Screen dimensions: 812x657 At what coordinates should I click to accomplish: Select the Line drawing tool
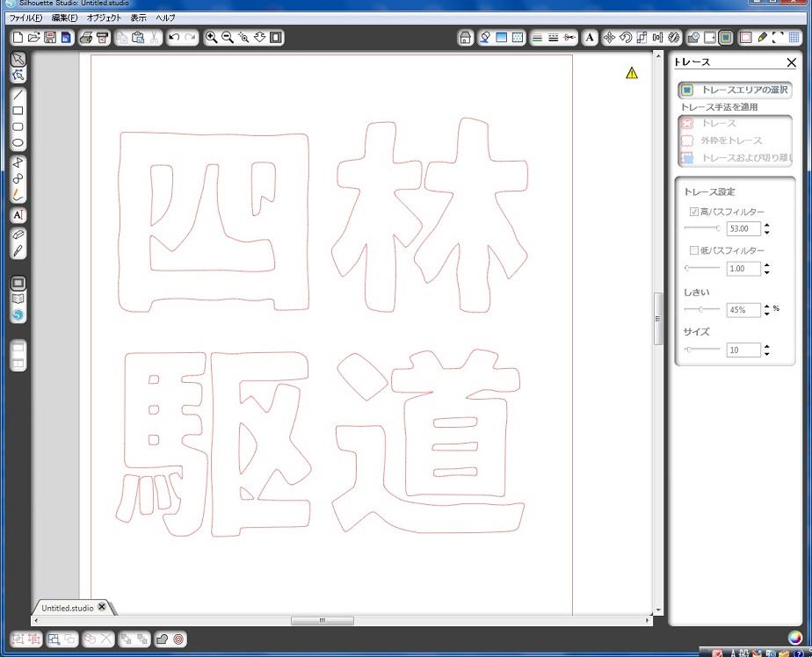[18, 95]
